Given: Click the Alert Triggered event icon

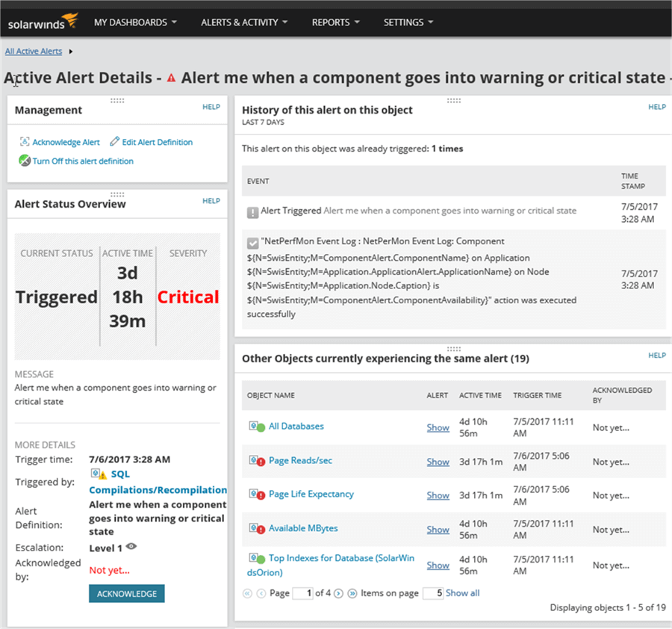Looking at the screenshot, I should [x=253, y=212].
